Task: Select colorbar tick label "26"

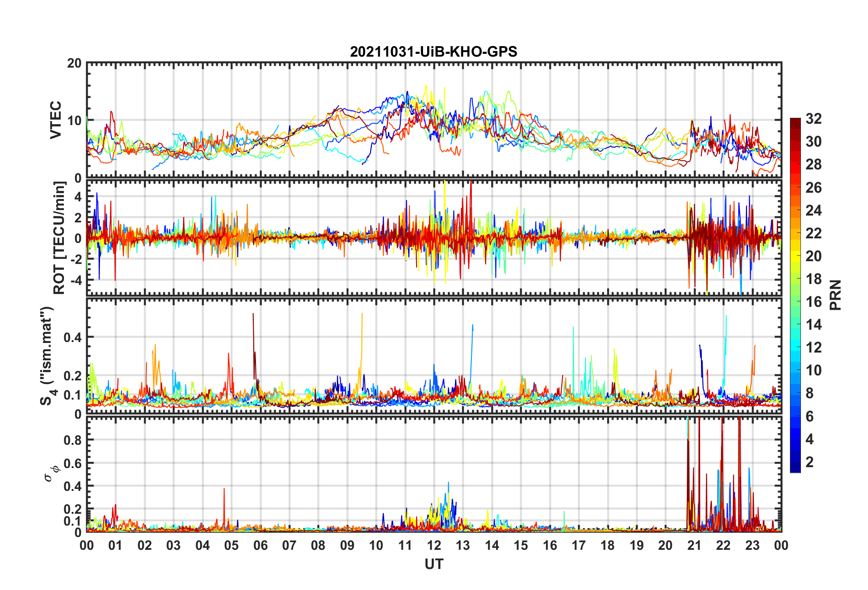Action: 813,187
